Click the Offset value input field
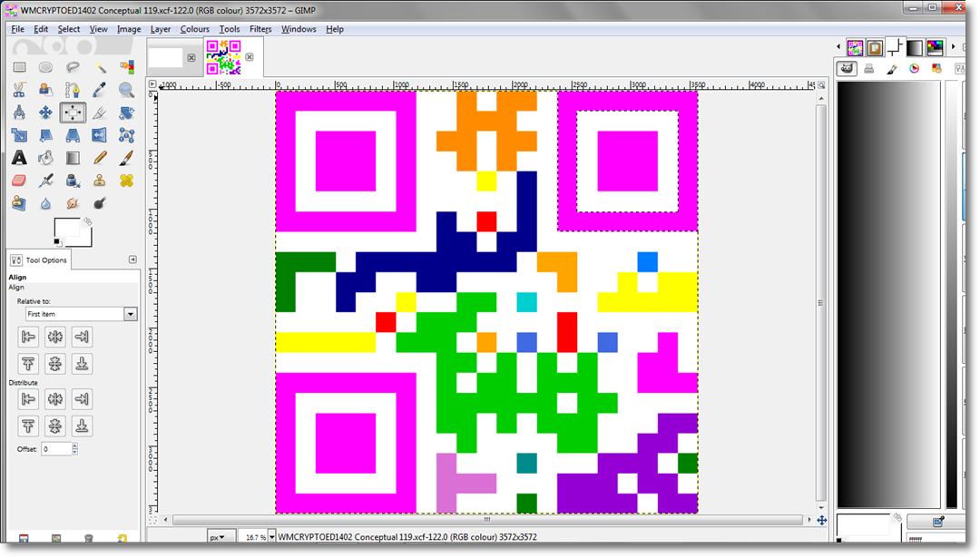This screenshot has height=558, width=980. click(56, 448)
